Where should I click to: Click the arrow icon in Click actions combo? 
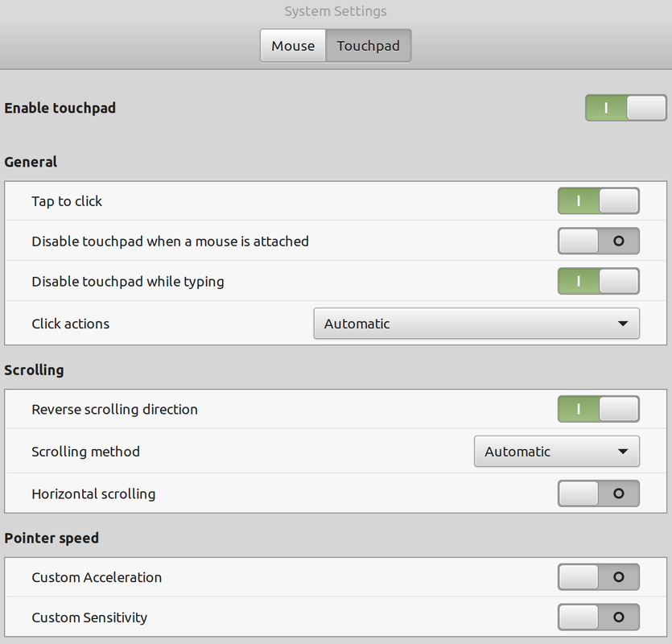(622, 324)
